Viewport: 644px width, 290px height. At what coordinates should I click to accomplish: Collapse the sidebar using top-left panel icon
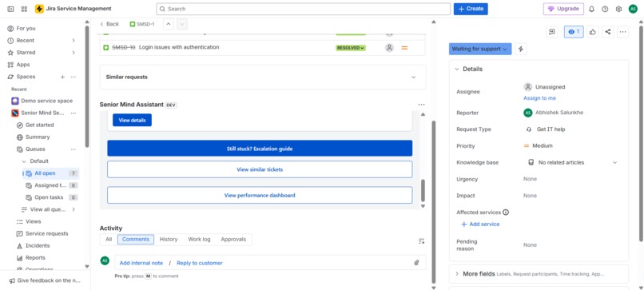click(10, 9)
